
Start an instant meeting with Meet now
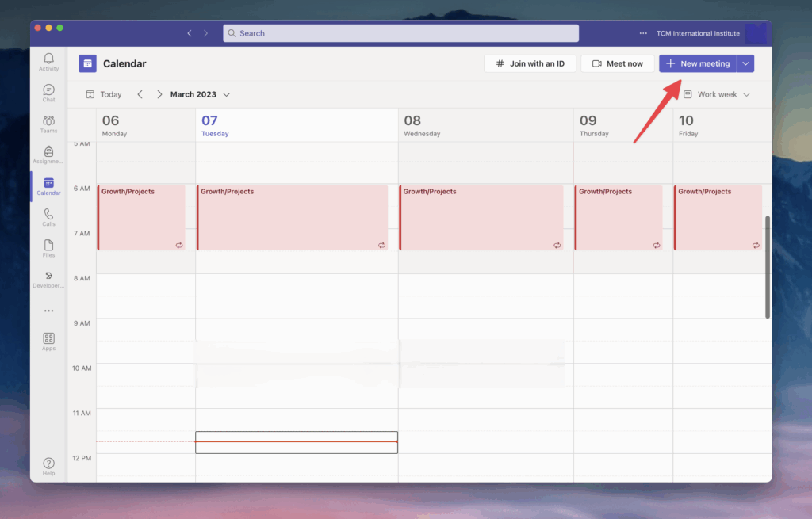[x=617, y=63]
